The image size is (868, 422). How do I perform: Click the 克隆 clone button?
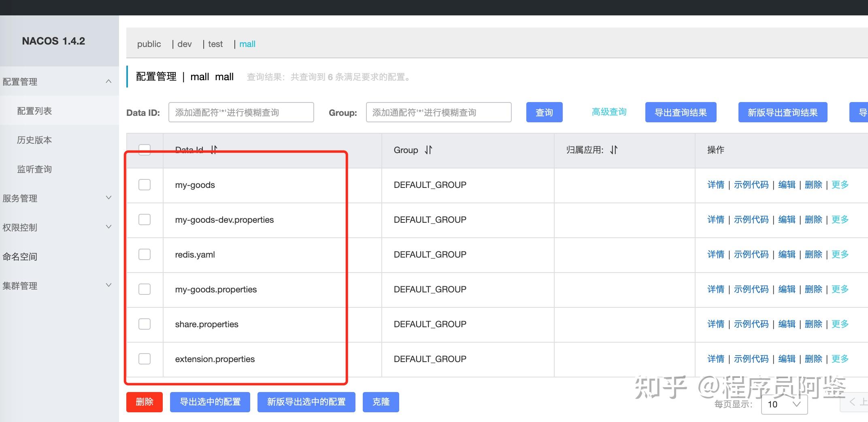click(381, 402)
